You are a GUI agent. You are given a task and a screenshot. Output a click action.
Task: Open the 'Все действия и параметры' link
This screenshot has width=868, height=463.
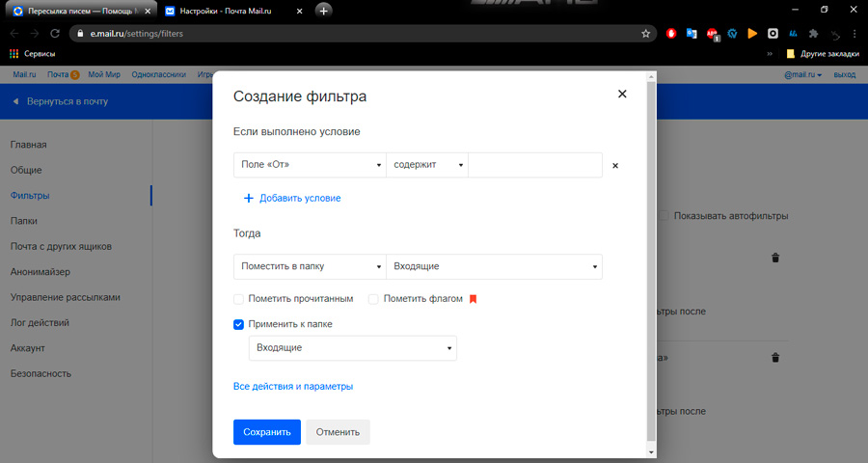(x=293, y=387)
